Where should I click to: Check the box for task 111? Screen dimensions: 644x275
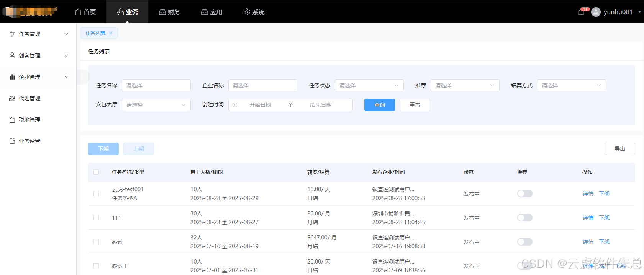click(96, 218)
